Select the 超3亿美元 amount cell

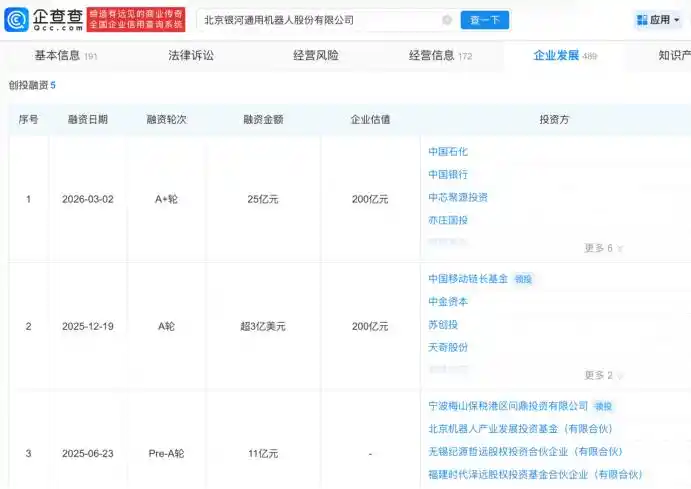click(263, 326)
